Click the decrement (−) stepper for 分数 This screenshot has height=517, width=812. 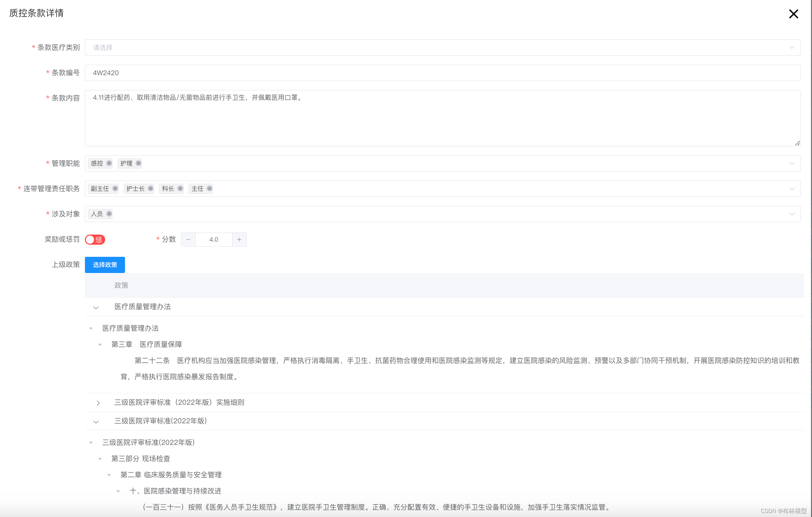(x=188, y=239)
